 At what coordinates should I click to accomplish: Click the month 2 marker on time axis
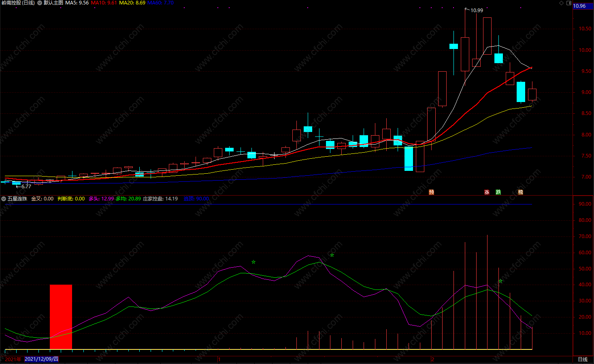pyautogui.click(x=433, y=359)
